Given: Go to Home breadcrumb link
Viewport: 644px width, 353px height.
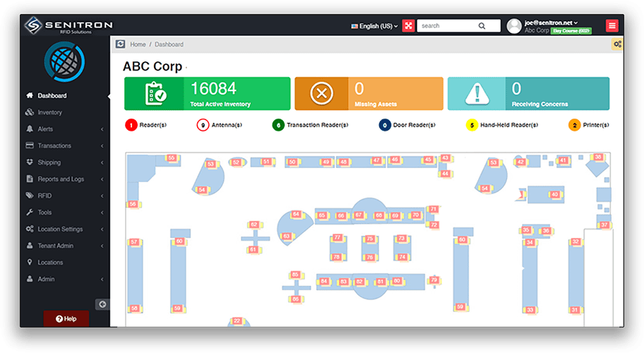Looking at the screenshot, I should [x=138, y=44].
